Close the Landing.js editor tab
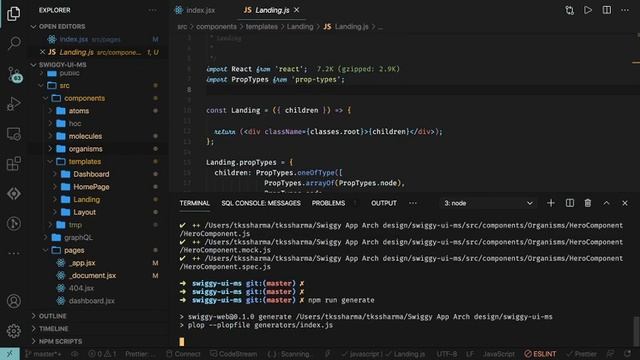The width and height of the screenshot is (640, 360). click(x=297, y=10)
